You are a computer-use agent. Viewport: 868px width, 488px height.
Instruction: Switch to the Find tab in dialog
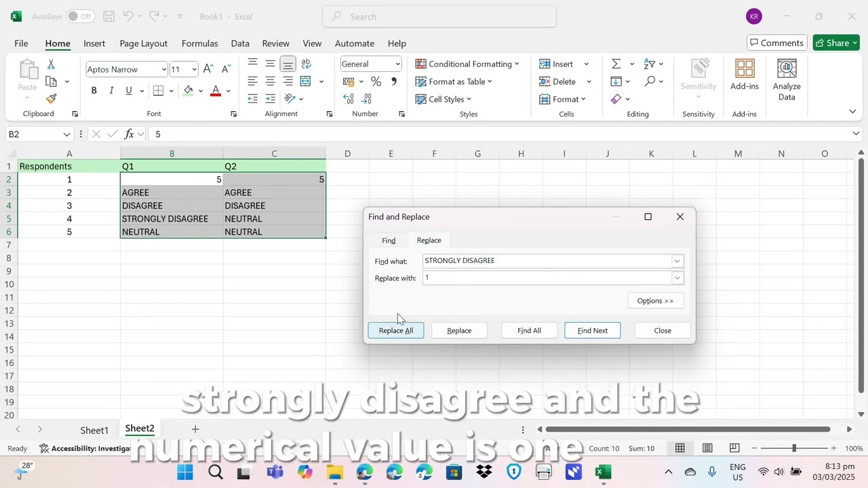pos(389,241)
